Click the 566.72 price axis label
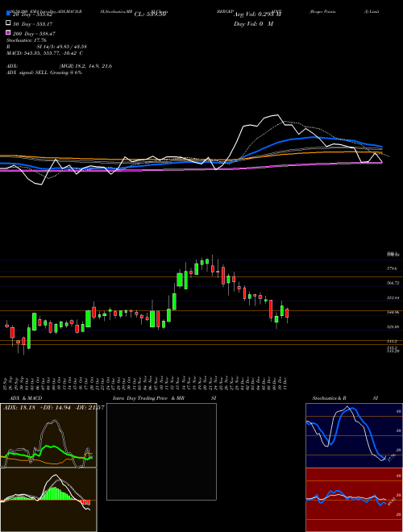 (x=393, y=283)
